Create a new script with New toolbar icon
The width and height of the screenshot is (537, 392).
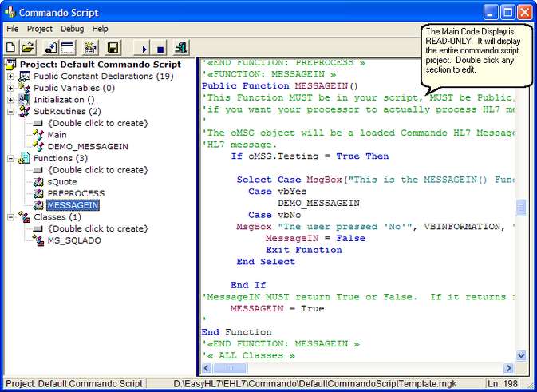click(10, 48)
